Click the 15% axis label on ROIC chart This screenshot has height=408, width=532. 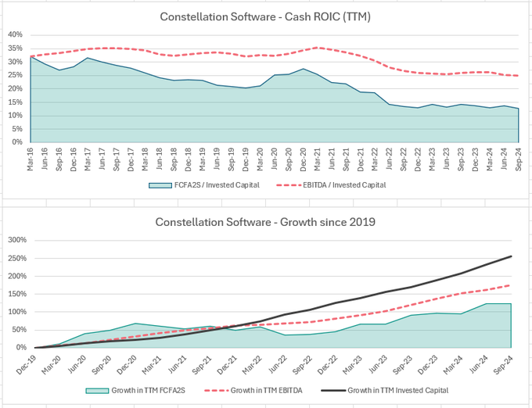click(16, 102)
